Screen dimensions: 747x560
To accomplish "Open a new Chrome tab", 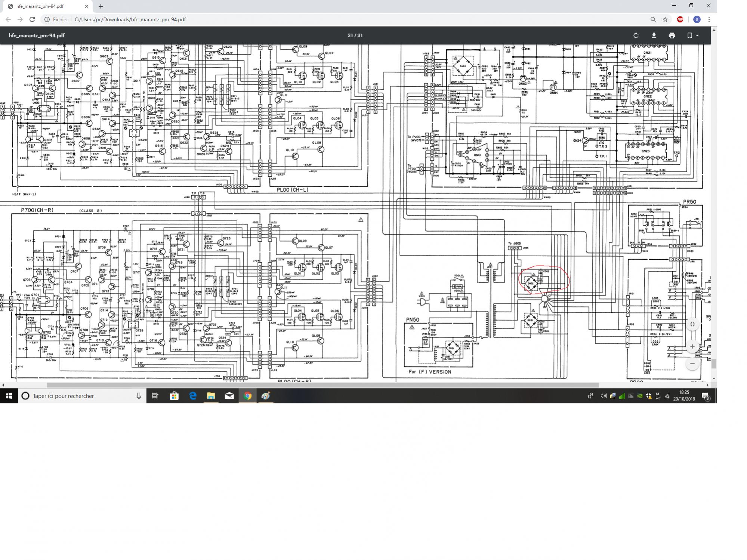I will [101, 6].
